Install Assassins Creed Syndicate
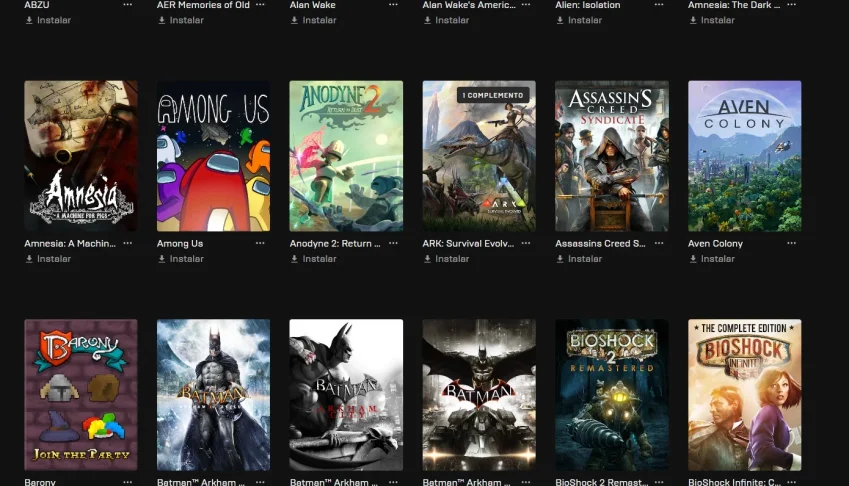The image size is (849, 486). (579, 259)
